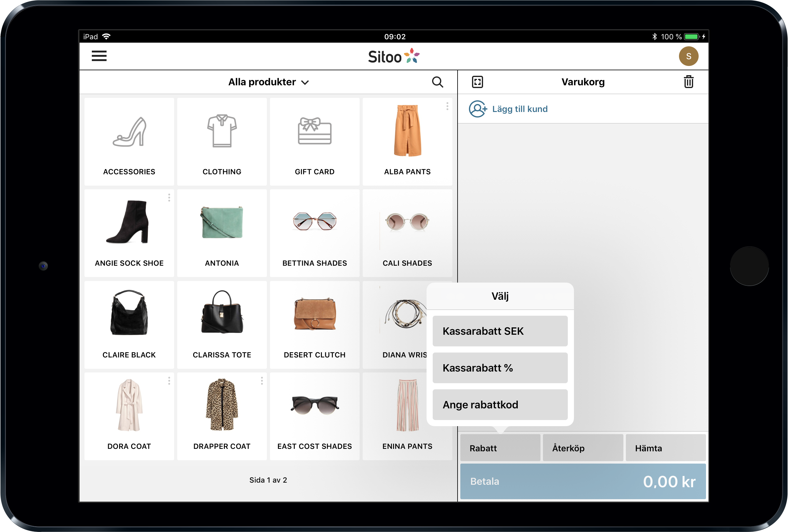Expand the Alla produkter dropdown
Image resolution: width=788 pixels, height=532 pixels.
(268, 82)
